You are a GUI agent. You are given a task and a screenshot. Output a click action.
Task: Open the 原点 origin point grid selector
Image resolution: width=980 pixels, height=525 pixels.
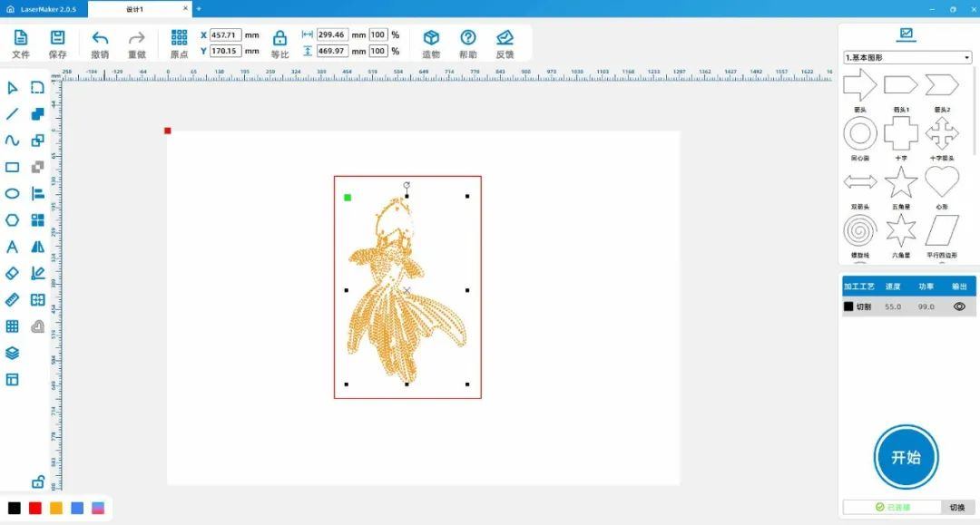pos(179,43)
